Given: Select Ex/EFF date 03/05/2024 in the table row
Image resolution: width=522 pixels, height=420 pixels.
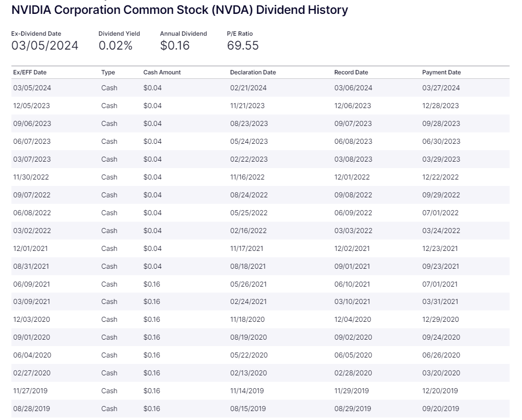Looking at the screenshot, I should 32,88.
